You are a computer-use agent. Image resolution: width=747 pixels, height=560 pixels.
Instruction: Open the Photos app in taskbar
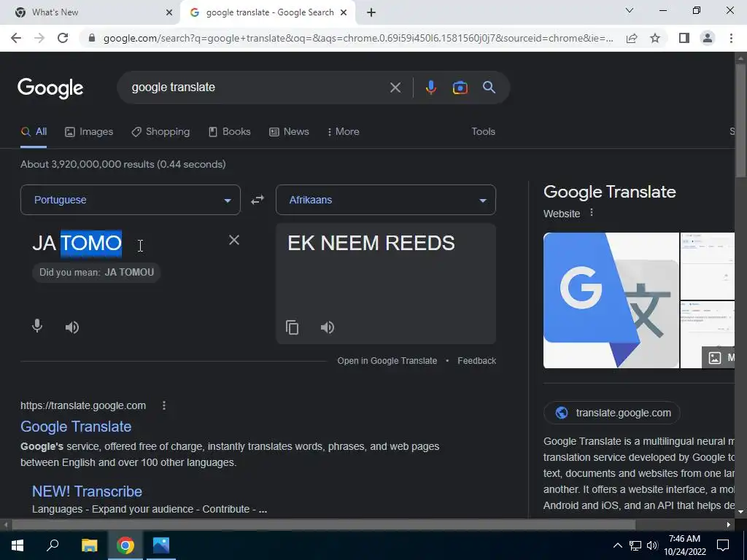[x=161, y=545]
